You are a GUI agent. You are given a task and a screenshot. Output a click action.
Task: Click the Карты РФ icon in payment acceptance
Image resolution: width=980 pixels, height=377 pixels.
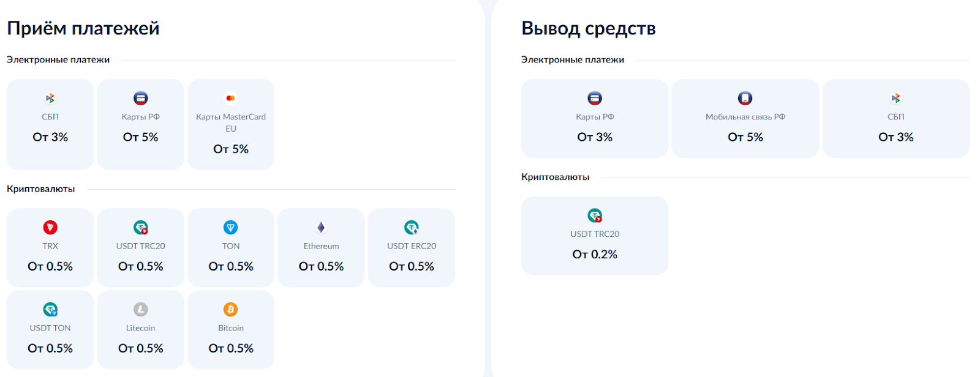pyautogui.click(x=141, y=99)
